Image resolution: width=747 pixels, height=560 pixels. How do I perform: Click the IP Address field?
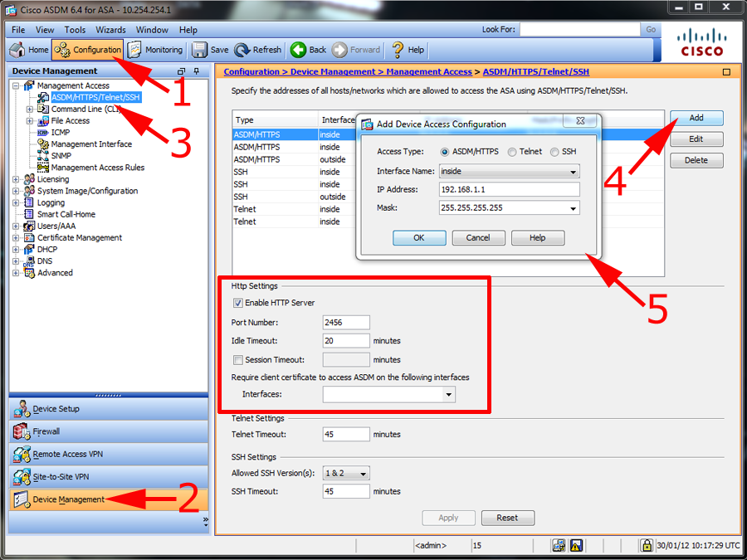point(510,189)
